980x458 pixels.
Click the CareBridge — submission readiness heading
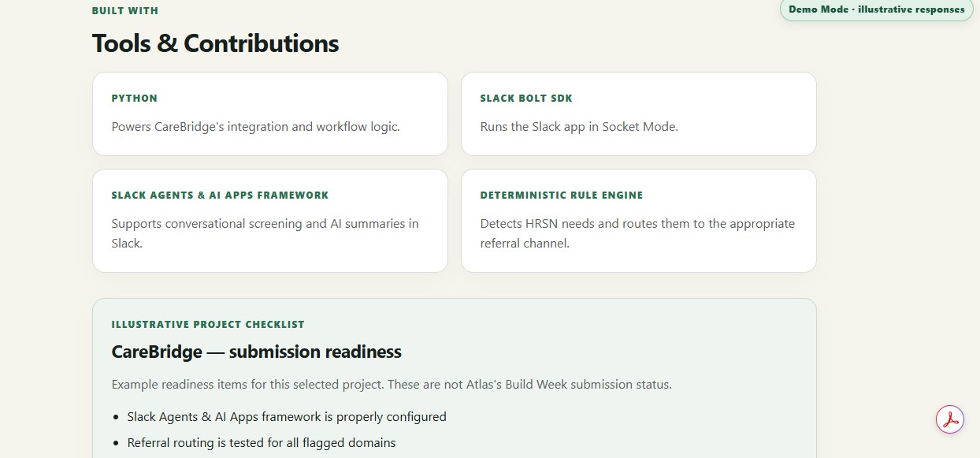(257, 352)
